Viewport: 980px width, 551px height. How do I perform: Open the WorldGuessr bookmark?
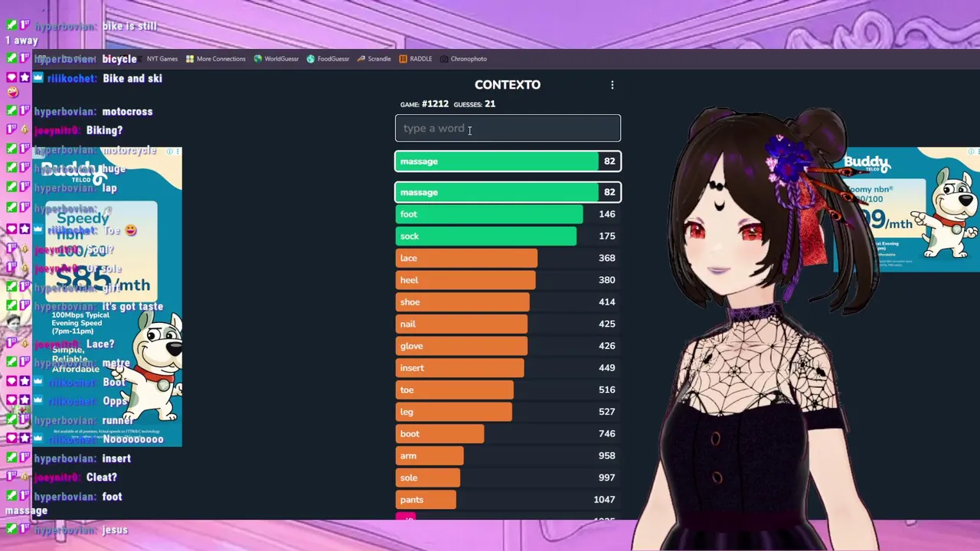[276, 59]
